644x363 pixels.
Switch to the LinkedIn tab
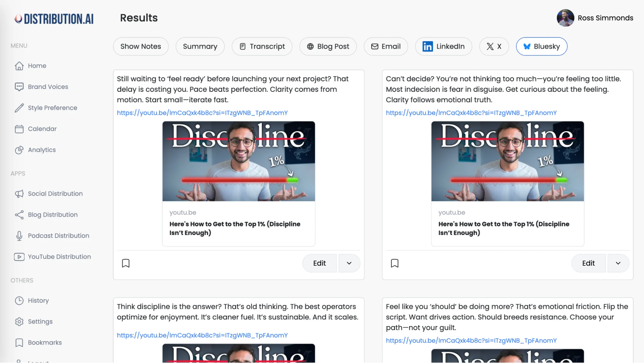[443, 46]
